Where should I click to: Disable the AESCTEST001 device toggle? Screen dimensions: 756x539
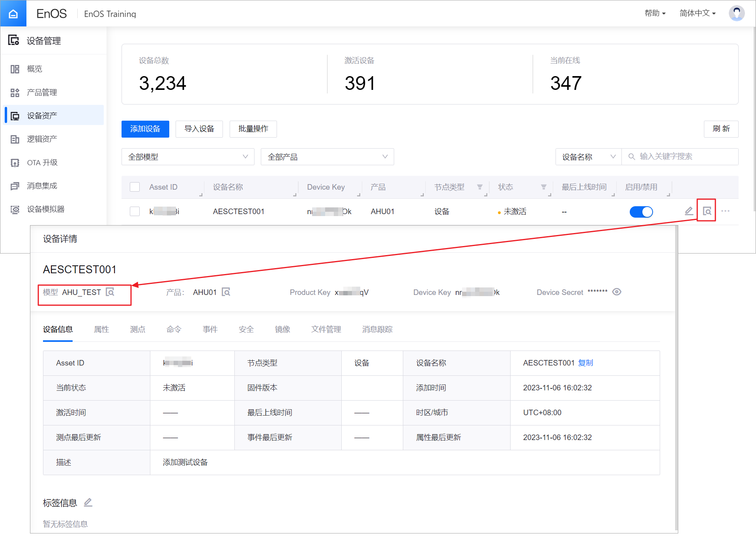[x=641, y=212]
